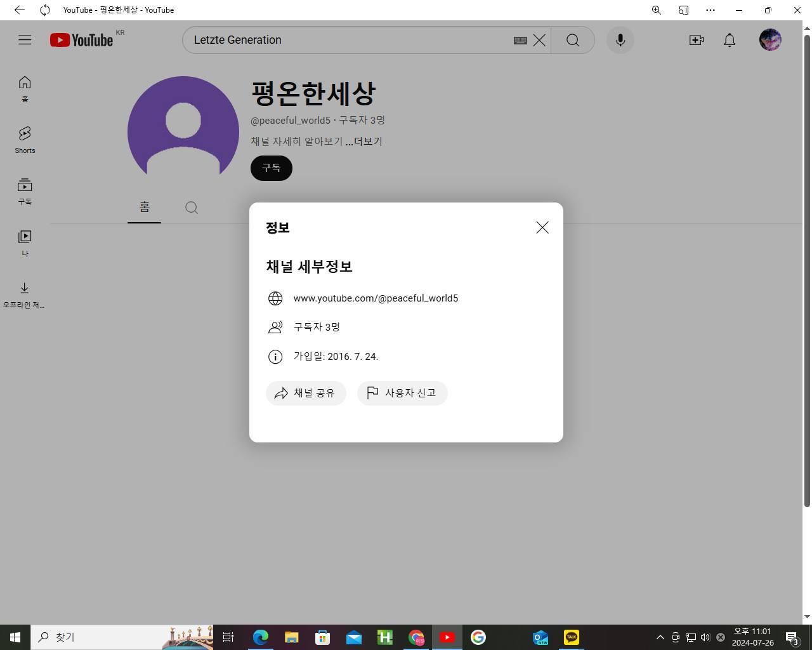812x650 pixels.
Task: Open the title bar more options (three dots)
Action: coord(710,10)
